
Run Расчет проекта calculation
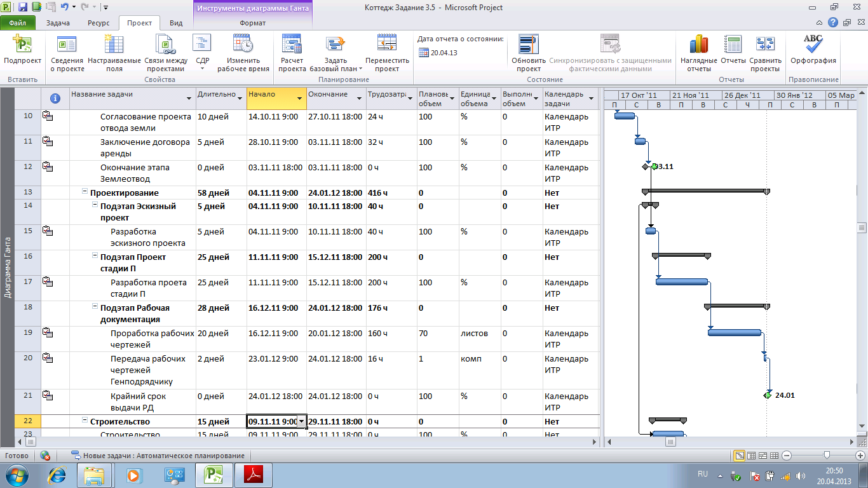pyautogui.click(x=292, y=53)
